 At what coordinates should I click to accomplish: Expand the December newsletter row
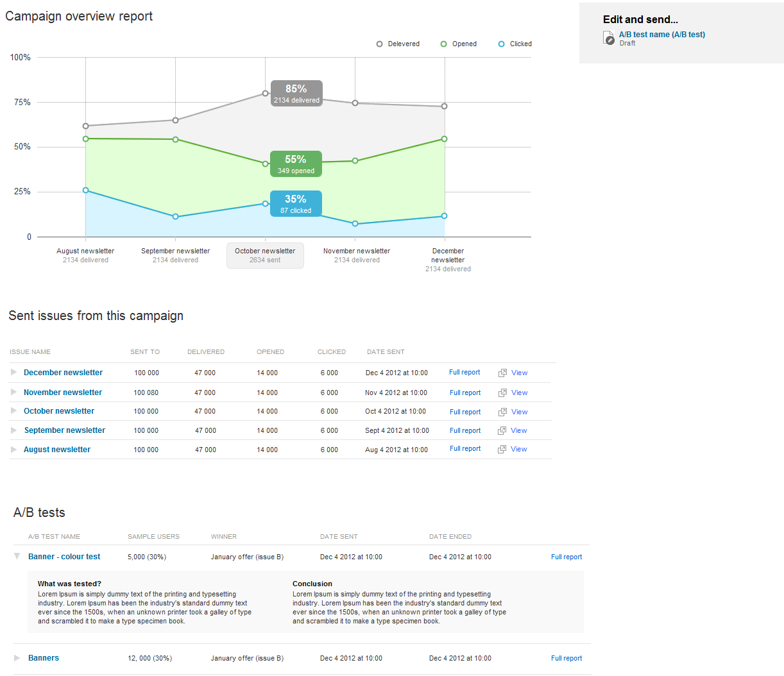tap(14, 372)
